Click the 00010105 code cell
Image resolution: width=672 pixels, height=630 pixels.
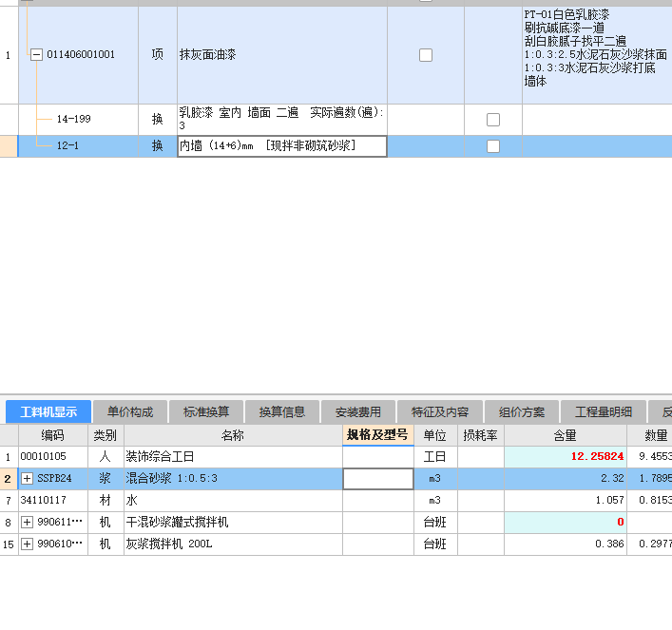(52, 457)
